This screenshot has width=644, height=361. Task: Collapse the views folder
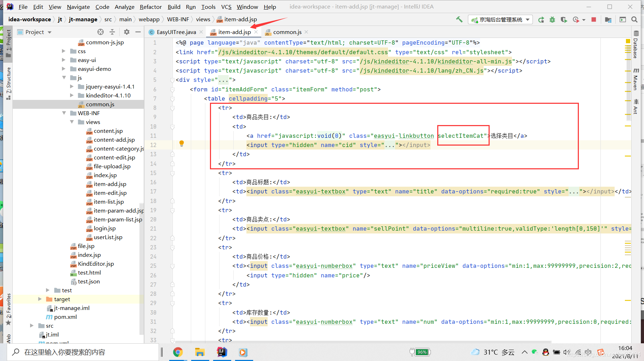tap(72, 122)
